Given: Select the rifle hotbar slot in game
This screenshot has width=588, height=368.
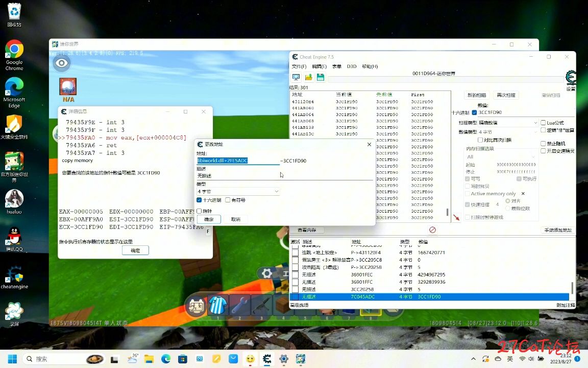Looking at the screenshot, I should [x=261, y=305].
